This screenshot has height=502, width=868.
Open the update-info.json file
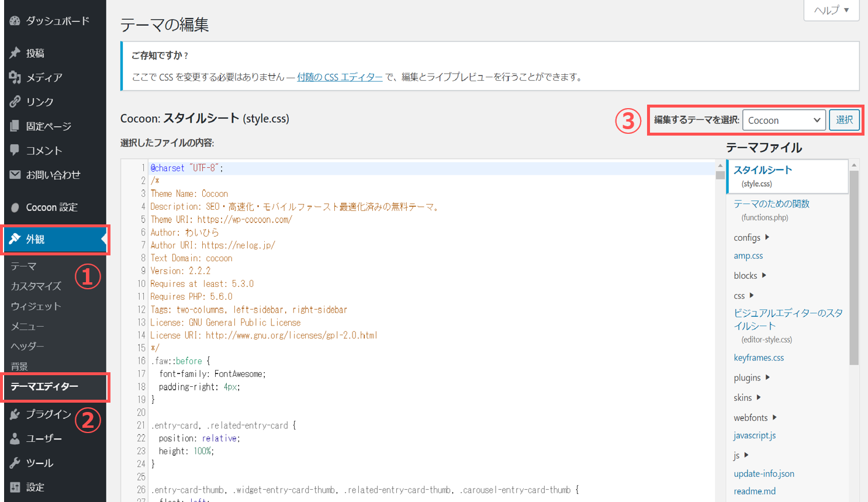point(764,473)
